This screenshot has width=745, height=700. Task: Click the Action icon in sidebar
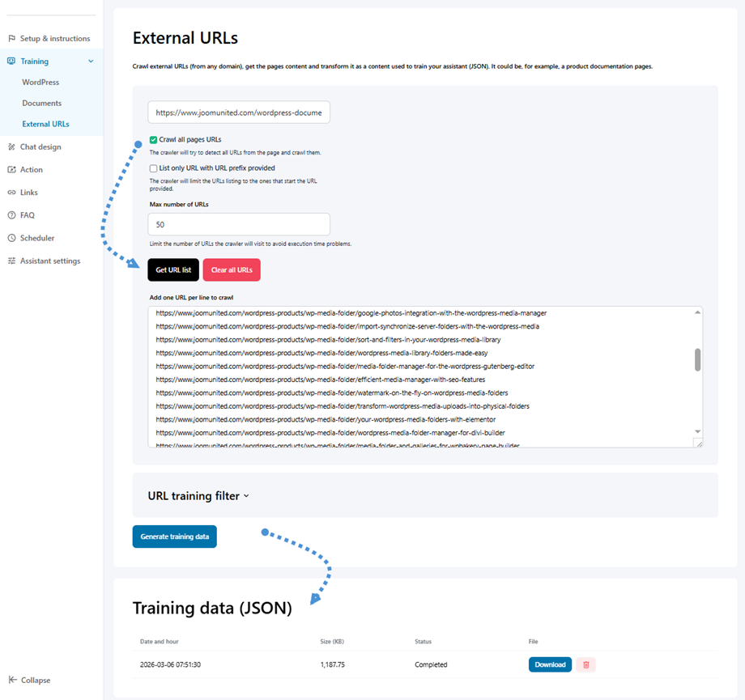12,170
